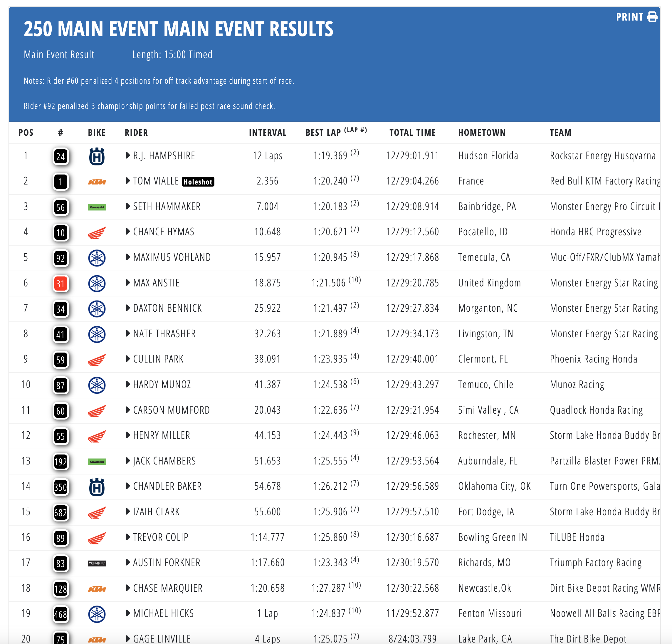Open Daxton Bennick rider name
The height and width of the screenshot is (644, 672).
click(x=167, y=308)
